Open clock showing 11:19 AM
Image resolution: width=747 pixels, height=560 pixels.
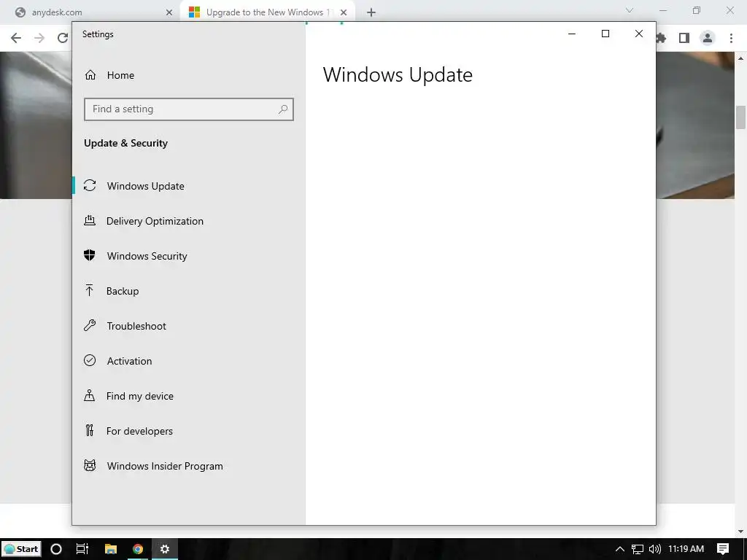(686, 549)
